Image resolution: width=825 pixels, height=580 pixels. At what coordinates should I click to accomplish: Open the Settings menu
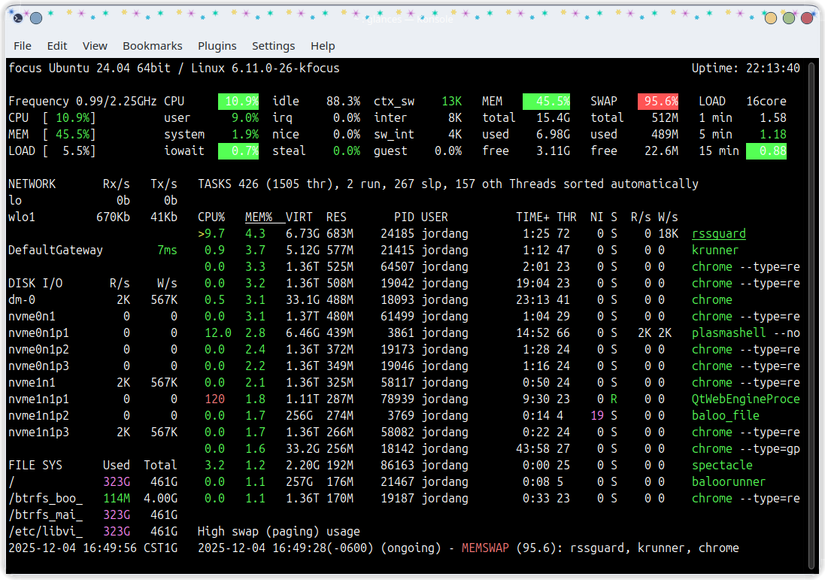tap(273, 45)
